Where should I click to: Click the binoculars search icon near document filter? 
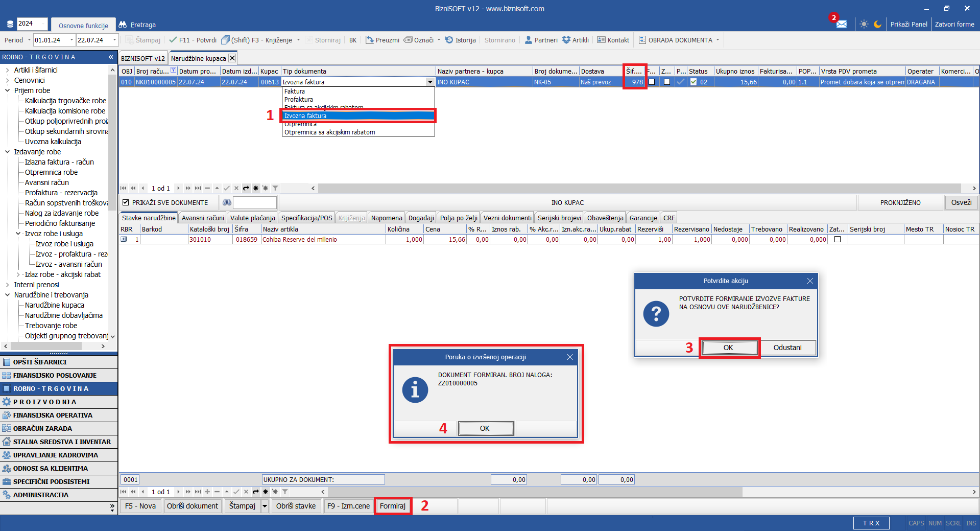coord(227,203)
